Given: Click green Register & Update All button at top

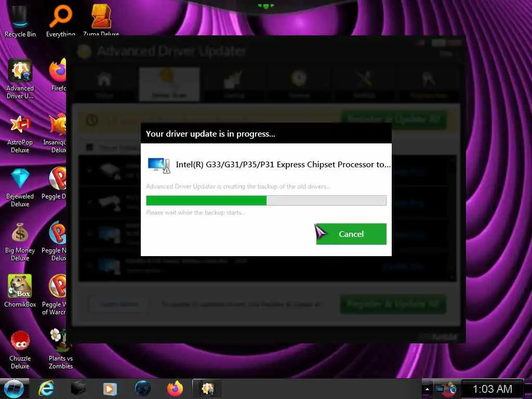Looking at the screenshot, I should 394,120.
